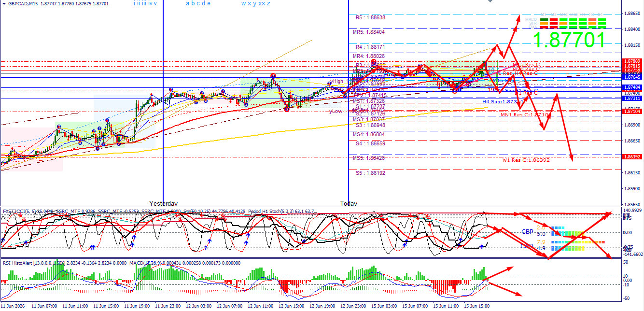The image size is (644, 311).
Task: Select the R4 : 1.88171 pivot label
Action: 370,47
